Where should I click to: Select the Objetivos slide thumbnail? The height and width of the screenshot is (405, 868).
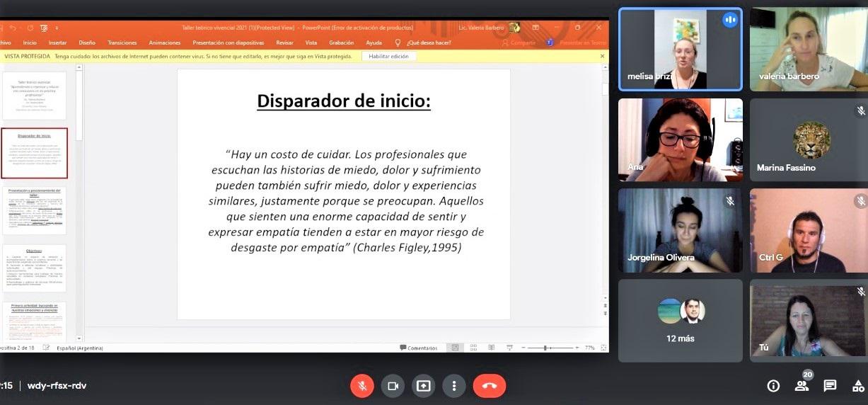(x=34, y=268)
